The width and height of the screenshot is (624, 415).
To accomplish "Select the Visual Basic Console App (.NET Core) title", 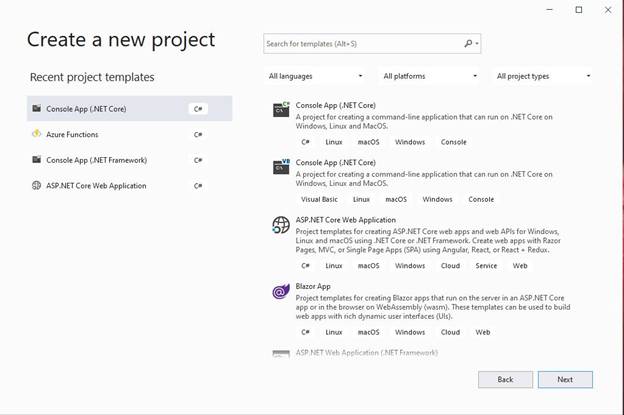I will [335, 163].
